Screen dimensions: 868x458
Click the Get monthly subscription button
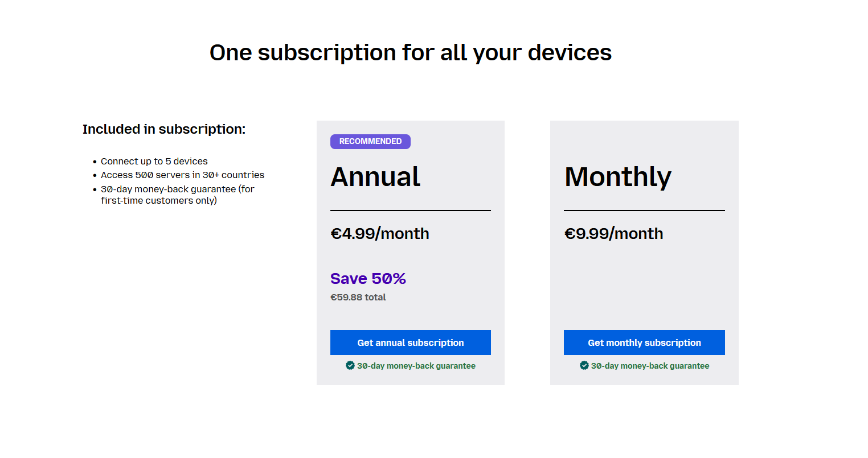644,343
